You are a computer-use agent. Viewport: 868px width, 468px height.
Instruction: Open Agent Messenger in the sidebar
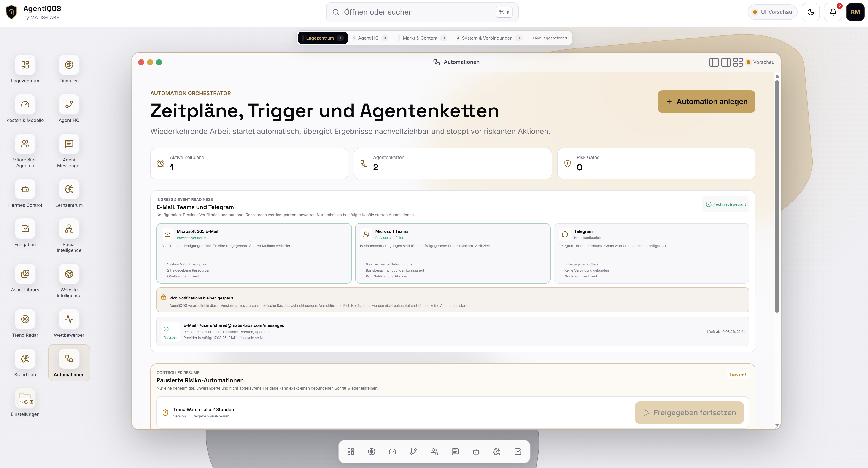coord(69,144)
